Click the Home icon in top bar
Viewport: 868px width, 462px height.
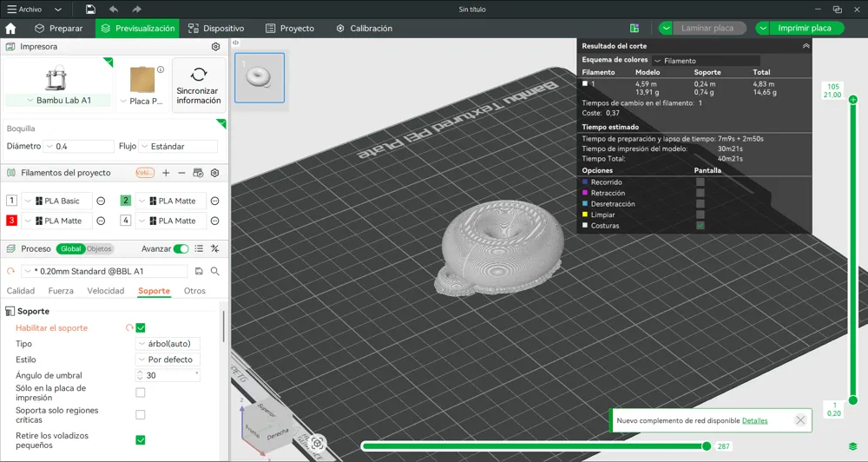tap(10, 29)
